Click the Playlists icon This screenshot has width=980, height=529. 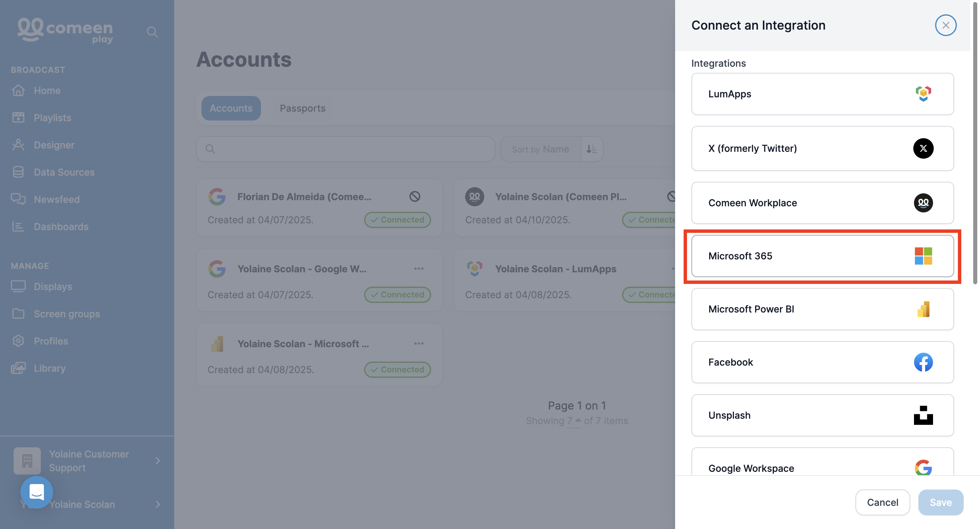(18, 117)
